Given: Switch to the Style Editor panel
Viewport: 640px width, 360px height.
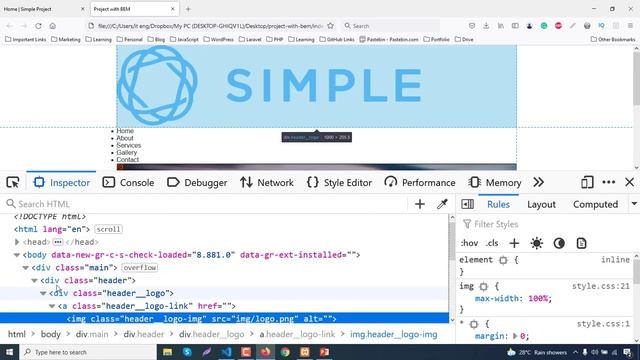Looking at the screenshot, I should tap(339, 182).
